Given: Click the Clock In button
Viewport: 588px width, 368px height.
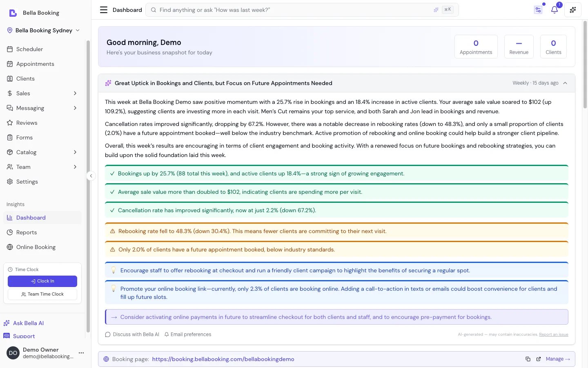Looking at the screenshot, I should coord(42,281).
